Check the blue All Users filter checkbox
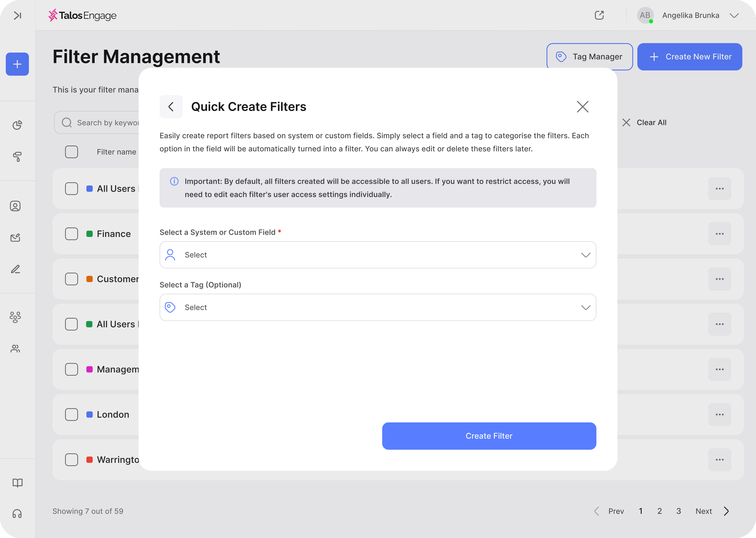Viewport: 756px width, 538px height. coord(71,189)
